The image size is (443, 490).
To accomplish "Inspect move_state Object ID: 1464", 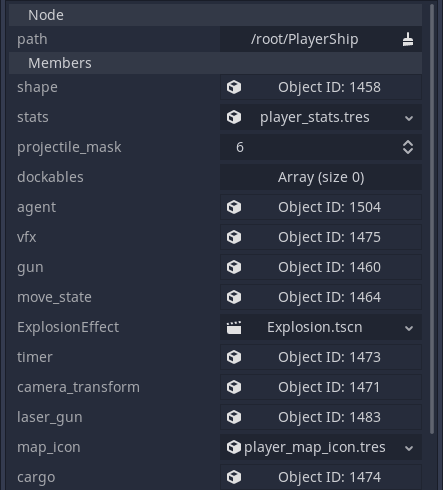I will pyautogui.click(x=321, y=297).
